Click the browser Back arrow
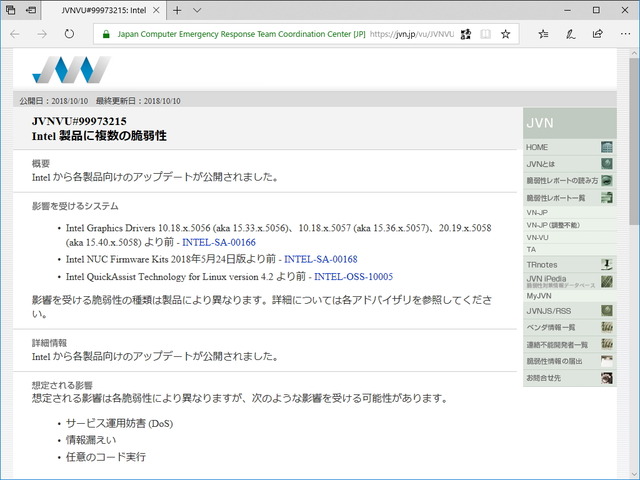 [x=15, y=34]
